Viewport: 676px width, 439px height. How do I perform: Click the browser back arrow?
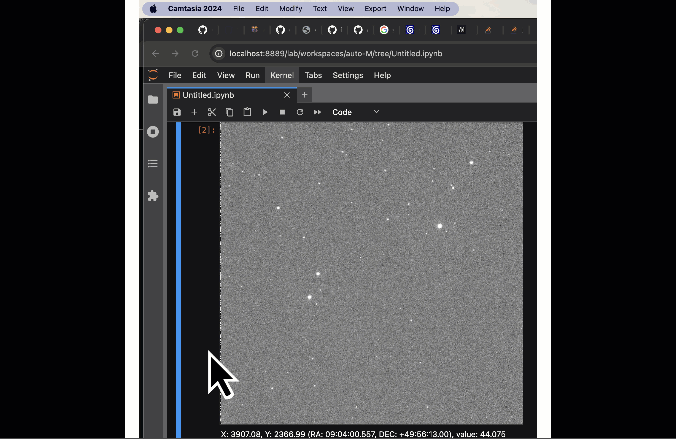pyautogui.click(x=156, y=53)
